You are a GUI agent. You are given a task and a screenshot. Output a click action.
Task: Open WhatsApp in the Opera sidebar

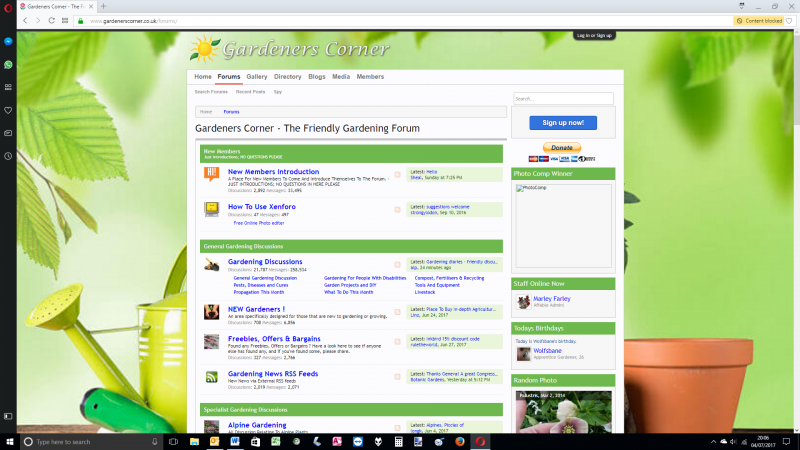(8, 65)
